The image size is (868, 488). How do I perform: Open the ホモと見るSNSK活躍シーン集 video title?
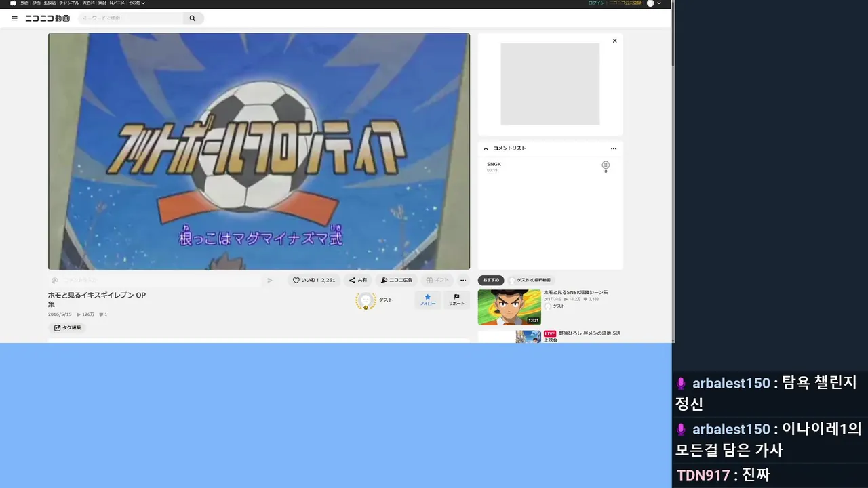point(576,292)
